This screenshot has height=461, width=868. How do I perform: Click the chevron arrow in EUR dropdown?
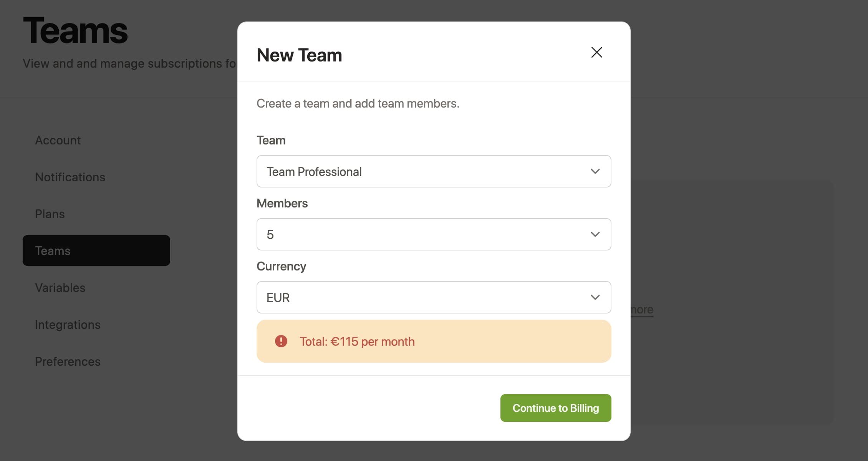(x=595, y=297)
